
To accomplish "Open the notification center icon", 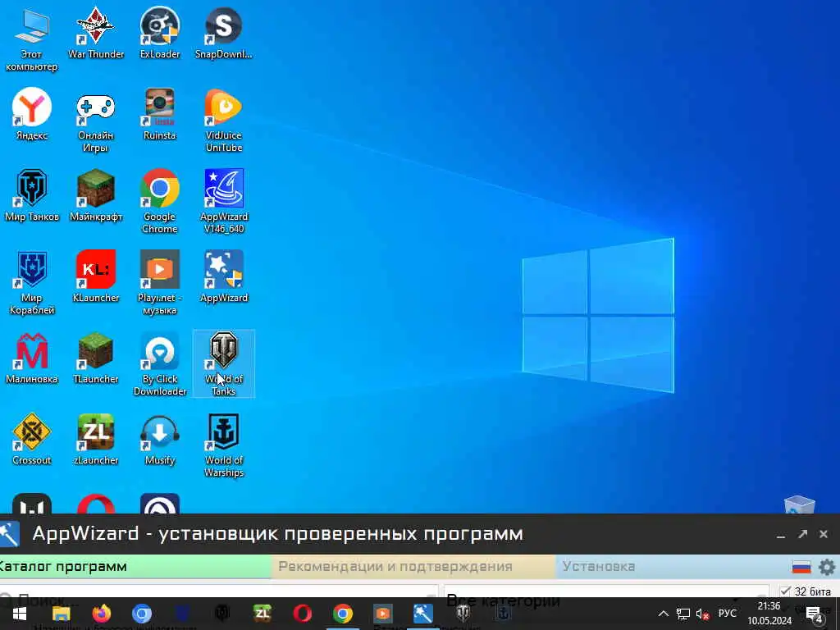I will (x=814, y=614).
